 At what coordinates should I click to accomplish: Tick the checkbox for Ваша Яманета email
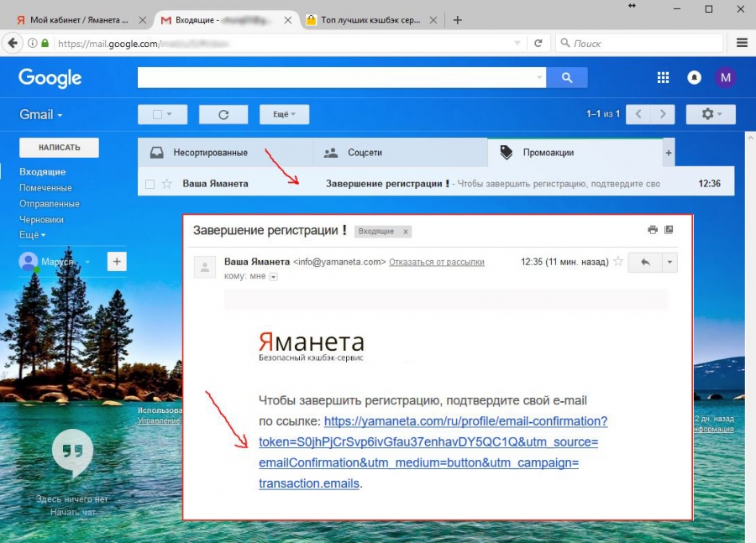150,184
